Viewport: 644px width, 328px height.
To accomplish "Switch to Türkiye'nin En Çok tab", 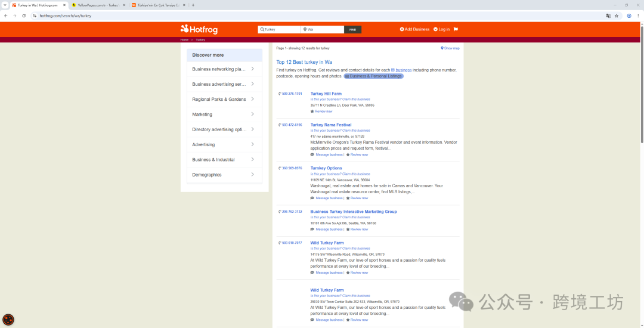I will point(157,5).
